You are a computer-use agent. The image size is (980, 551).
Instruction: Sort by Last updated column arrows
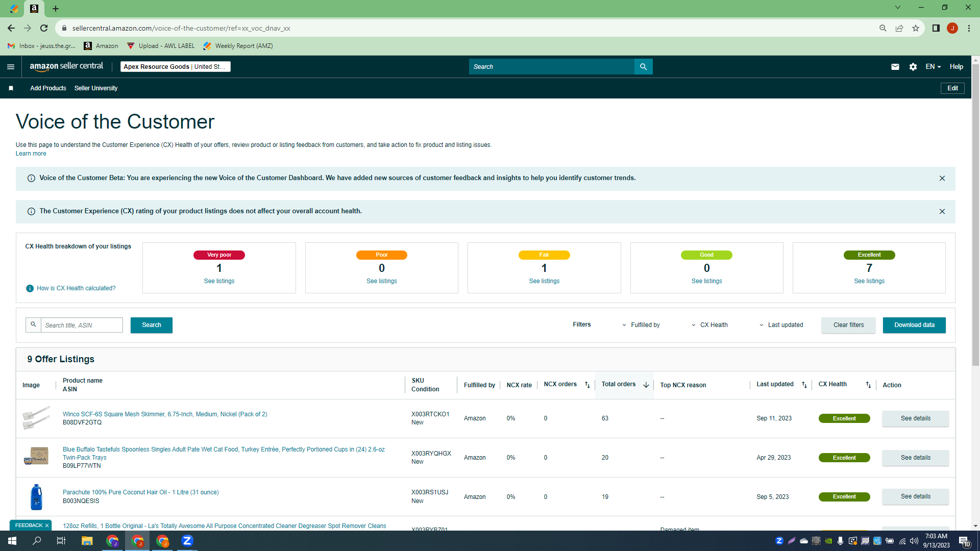(x=804, y=385)
